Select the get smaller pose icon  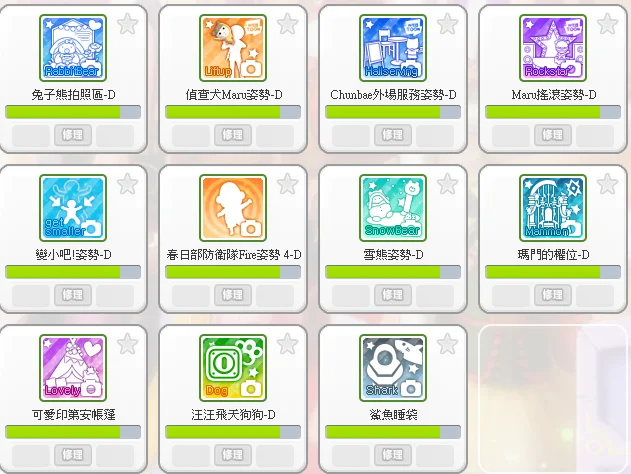73,208
